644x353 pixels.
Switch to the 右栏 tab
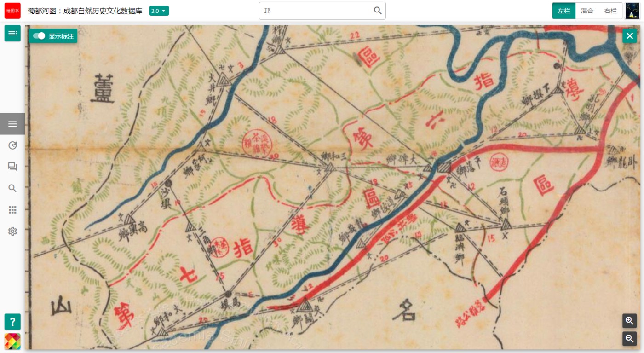pyautogui.click(x=610, y=11)
